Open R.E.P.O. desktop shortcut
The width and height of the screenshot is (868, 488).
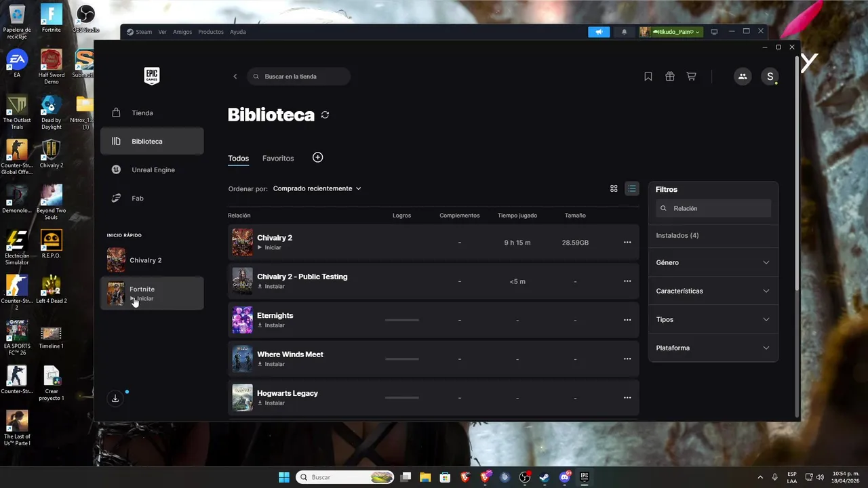click(52, 244)
